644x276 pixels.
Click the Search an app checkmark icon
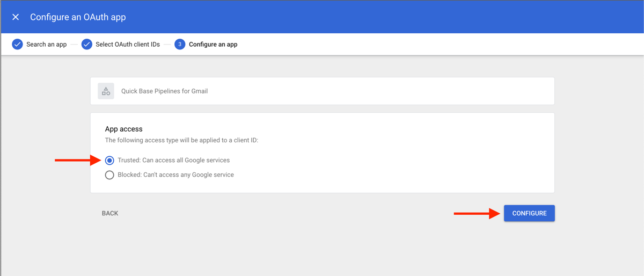pyautogui.click(x=17, y=44)
